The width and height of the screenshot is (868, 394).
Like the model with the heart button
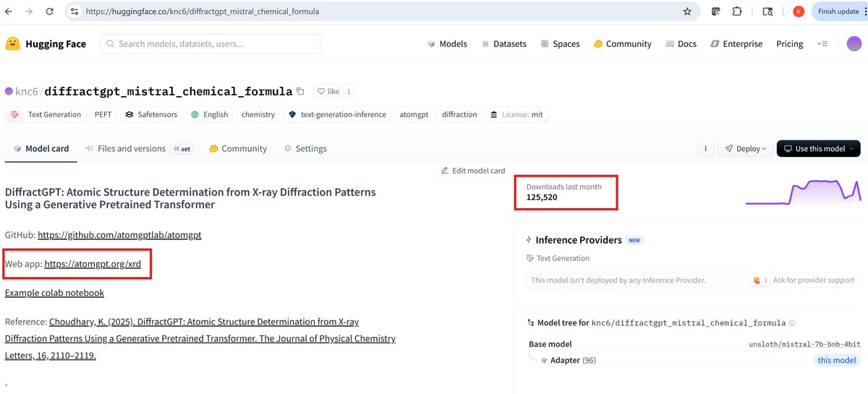point(328,92)
